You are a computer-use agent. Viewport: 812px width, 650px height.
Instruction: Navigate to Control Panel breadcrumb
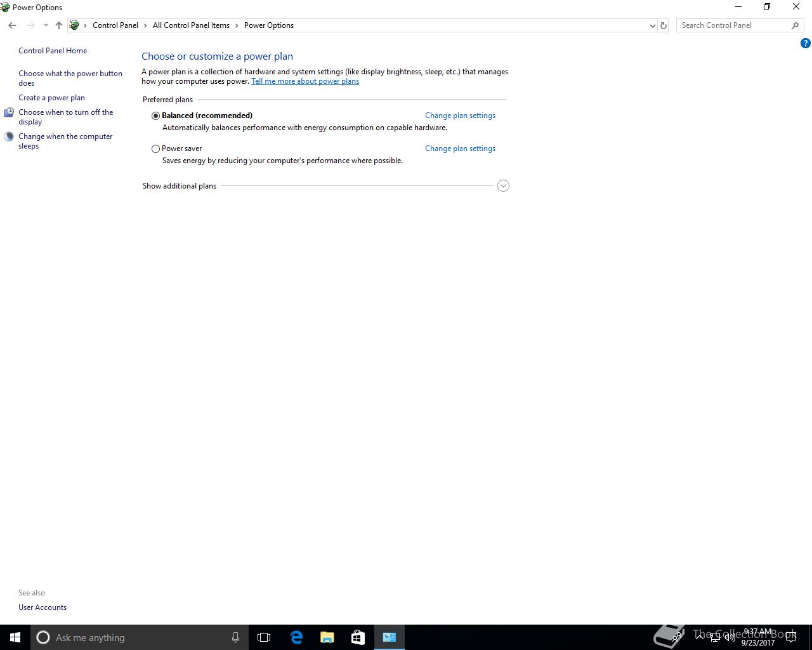115,25
